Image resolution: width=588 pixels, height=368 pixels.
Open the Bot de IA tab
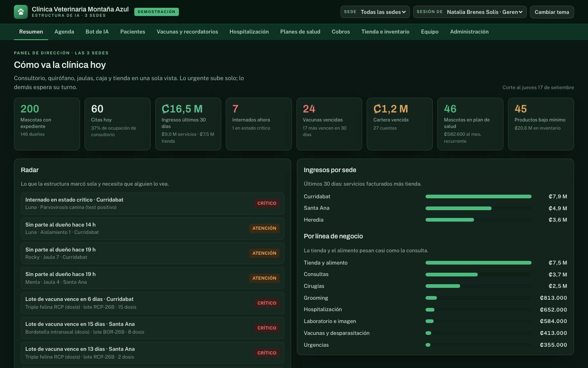(x=97, y=31)
